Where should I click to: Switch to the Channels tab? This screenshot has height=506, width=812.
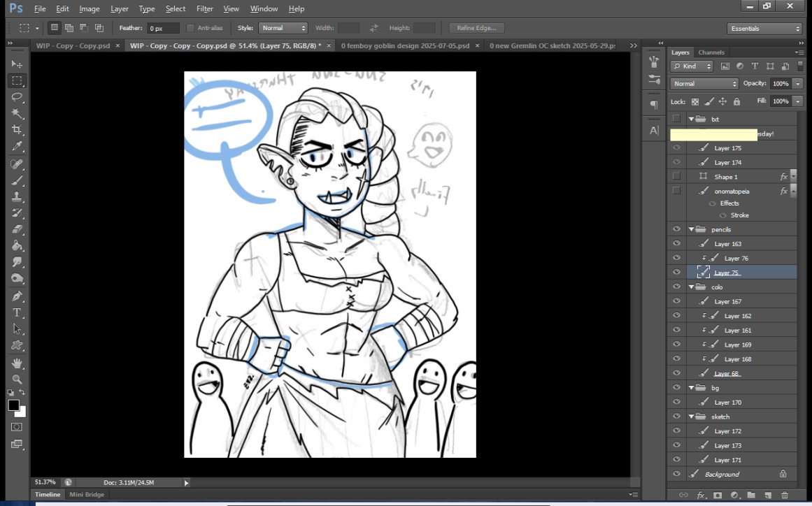711,52
